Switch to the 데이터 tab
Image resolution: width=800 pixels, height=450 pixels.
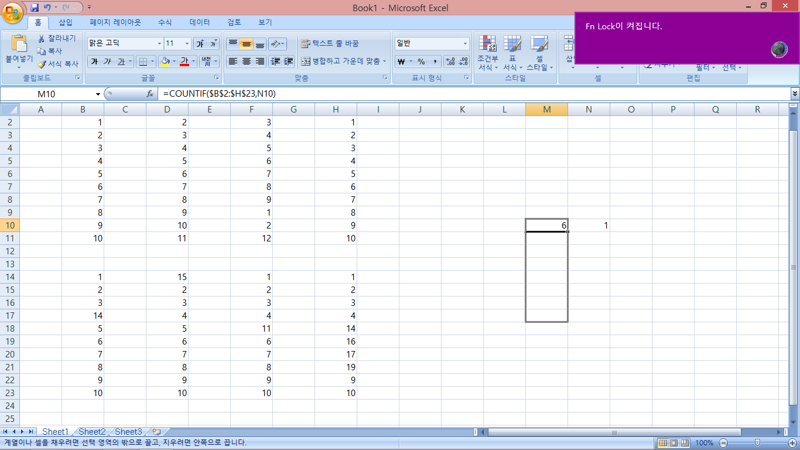[x=199, y=22]
